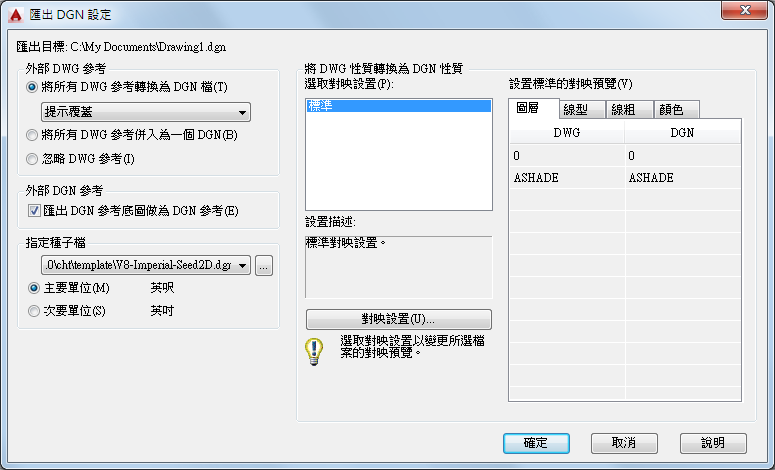775x470 pixels.
Task: Click the 對映設置(U)... button
Action: coord(399,319)
